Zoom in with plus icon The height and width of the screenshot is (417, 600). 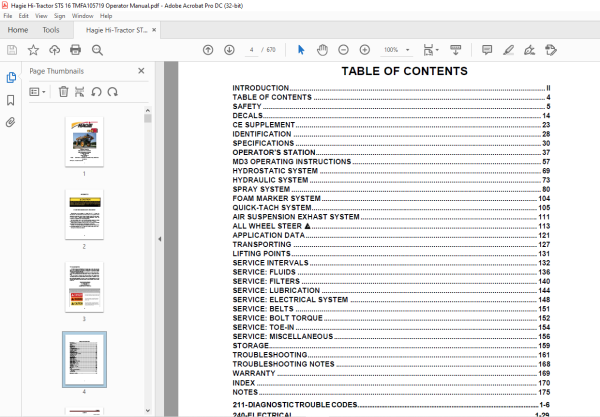click(365, 50)
